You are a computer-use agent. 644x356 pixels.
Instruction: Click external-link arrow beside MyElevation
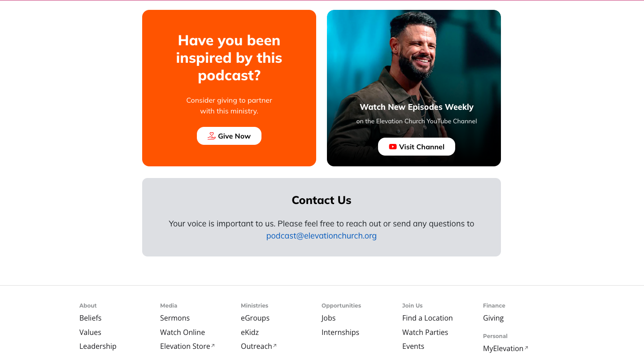click(x=527, y=348)
